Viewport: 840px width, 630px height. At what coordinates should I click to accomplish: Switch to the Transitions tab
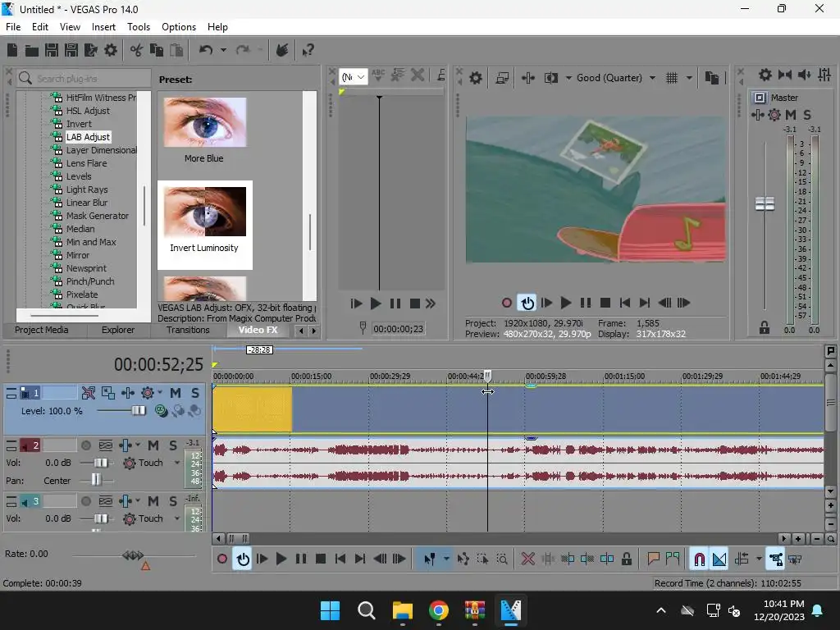tap(188, 330)
